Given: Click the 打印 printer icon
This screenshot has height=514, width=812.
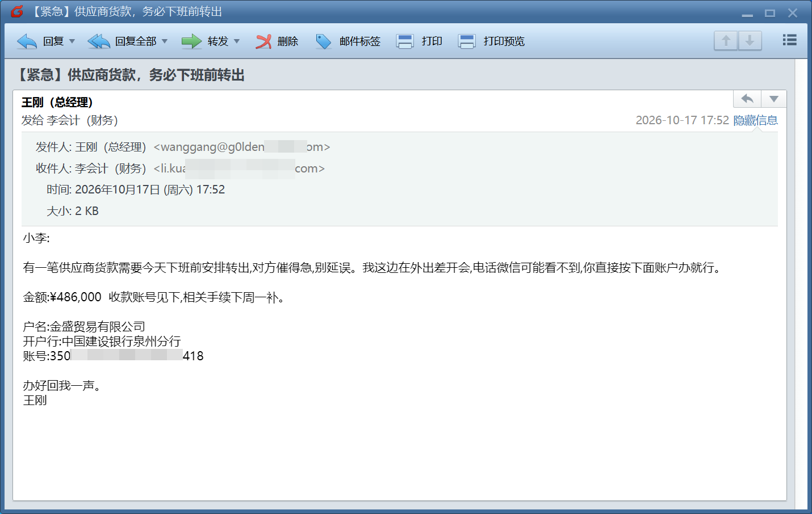Looking at the screenshot, I should tap(405, 41).
